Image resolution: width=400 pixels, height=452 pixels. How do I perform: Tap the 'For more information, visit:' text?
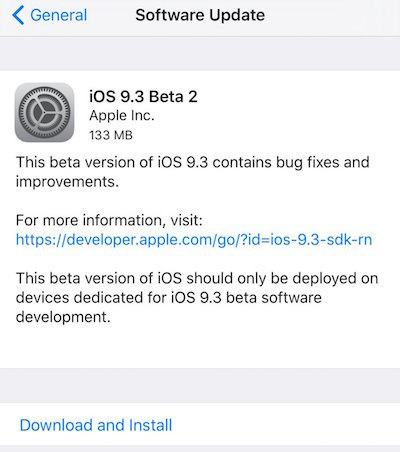pos(109,220)
